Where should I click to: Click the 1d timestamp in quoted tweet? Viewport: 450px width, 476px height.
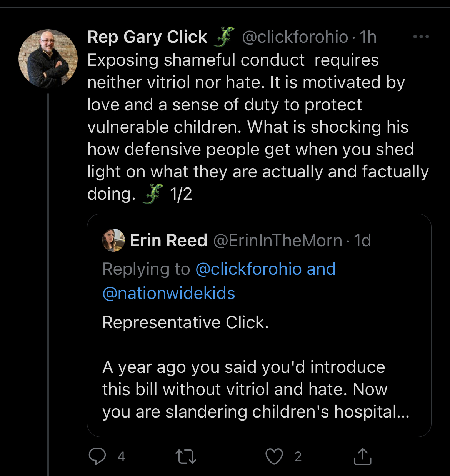pyautogui.click(x=362, y=241)
